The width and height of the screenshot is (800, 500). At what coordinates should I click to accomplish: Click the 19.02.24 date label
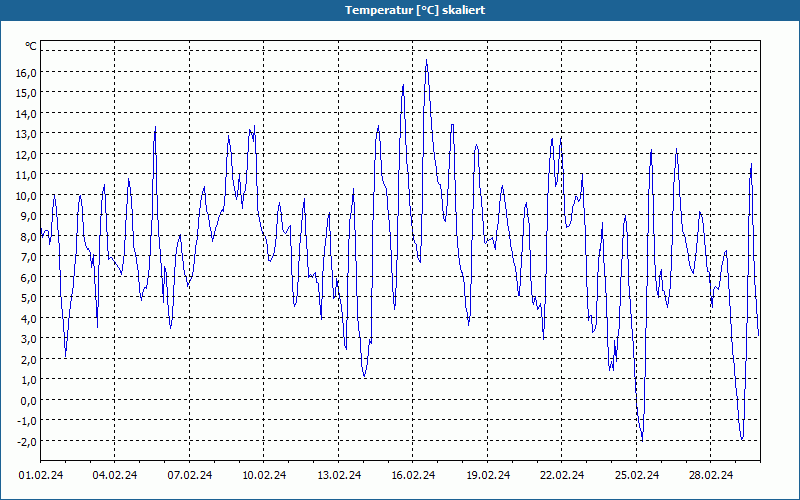pos(488,475)
